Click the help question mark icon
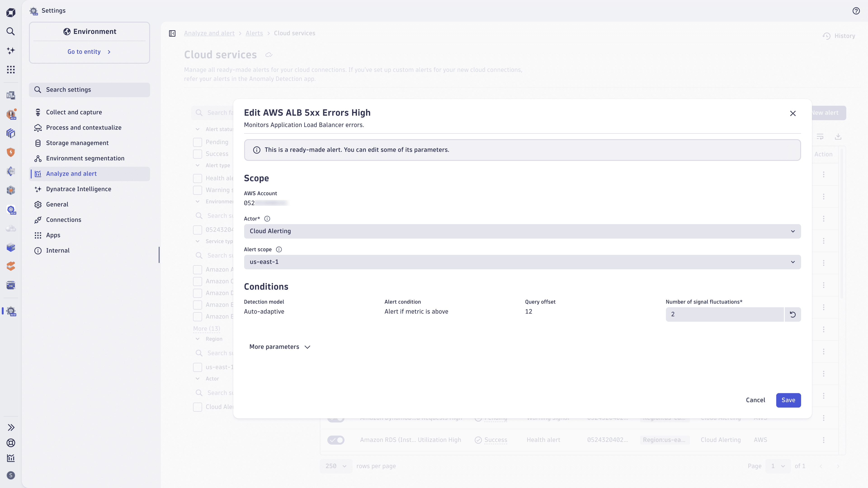The image size is (868, 488). pyautogui.click(x=856, y=11)
